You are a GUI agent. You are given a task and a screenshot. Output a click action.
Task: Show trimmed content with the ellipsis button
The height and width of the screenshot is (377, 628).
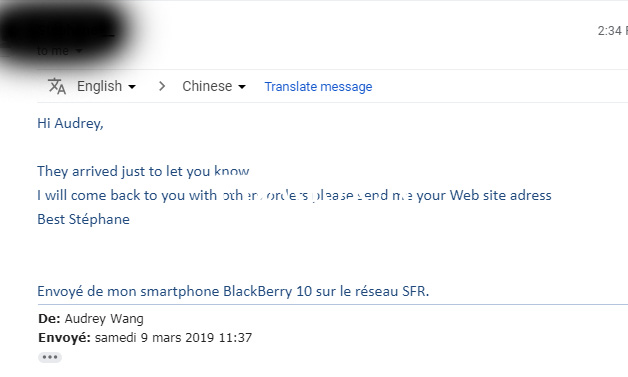50,357
